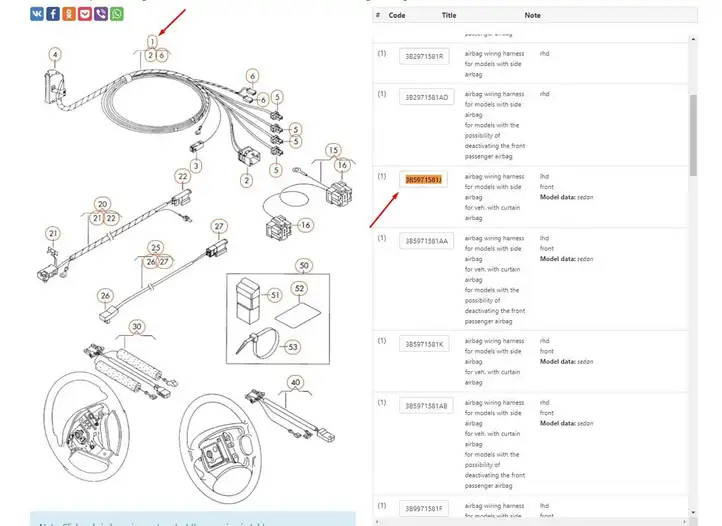The width and height of the screenshot is (722, 526).
Task: Share page on Facebook
Action: (53, 14)
